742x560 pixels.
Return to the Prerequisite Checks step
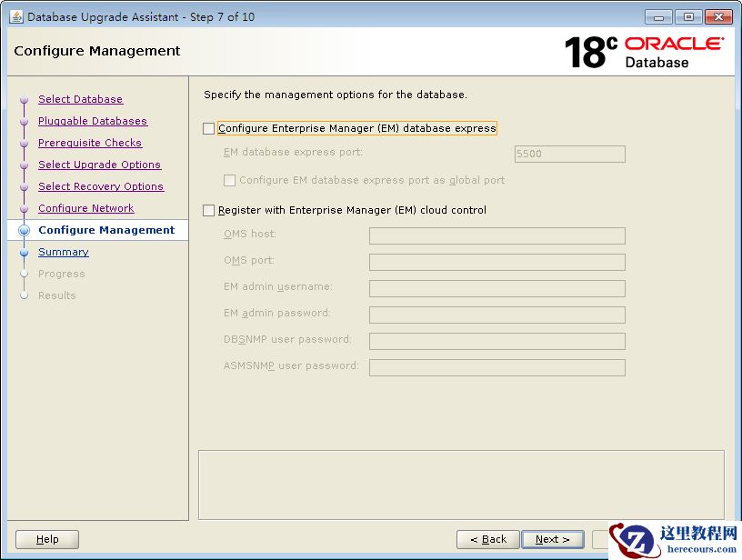coord(90,143)
